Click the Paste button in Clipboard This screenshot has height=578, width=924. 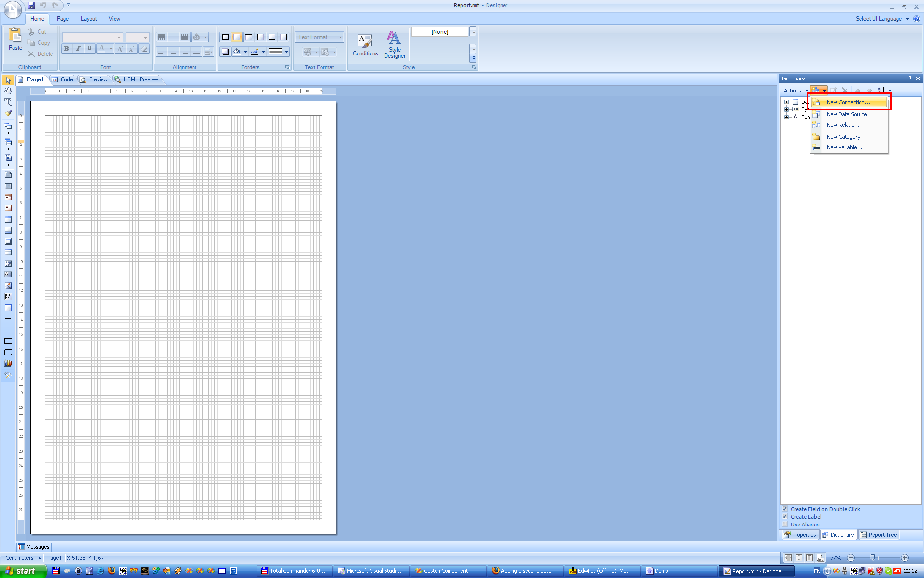[x=15, y=39]
